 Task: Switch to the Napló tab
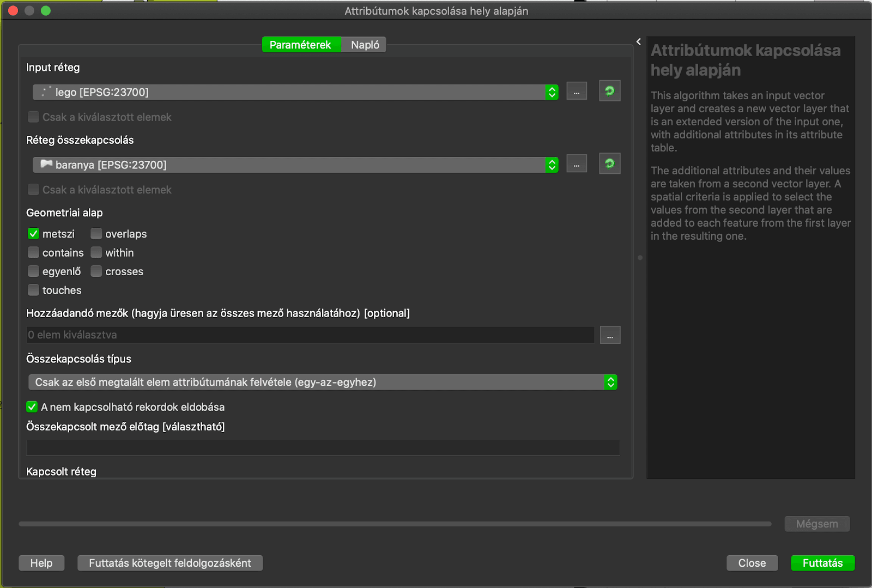365,45
